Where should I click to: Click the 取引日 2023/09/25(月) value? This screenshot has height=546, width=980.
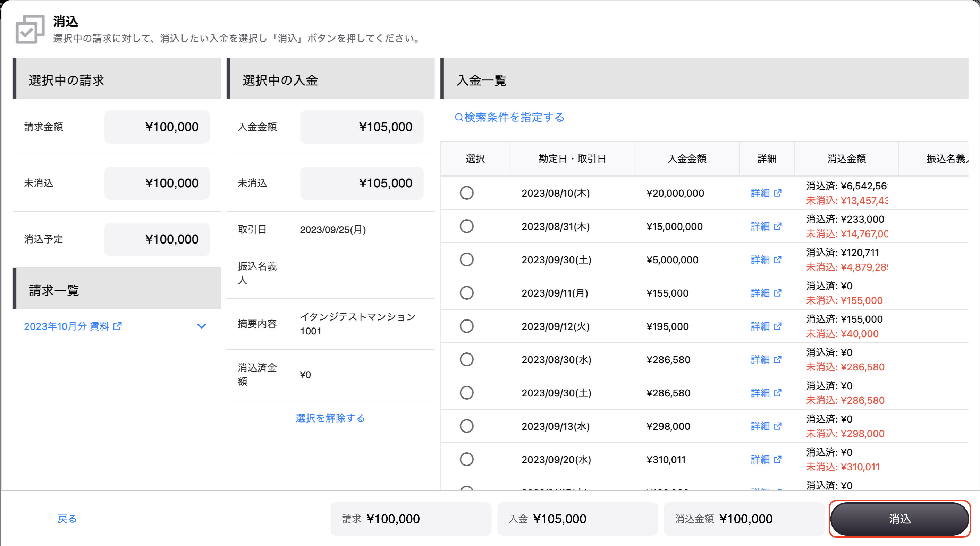click(333, 230)
